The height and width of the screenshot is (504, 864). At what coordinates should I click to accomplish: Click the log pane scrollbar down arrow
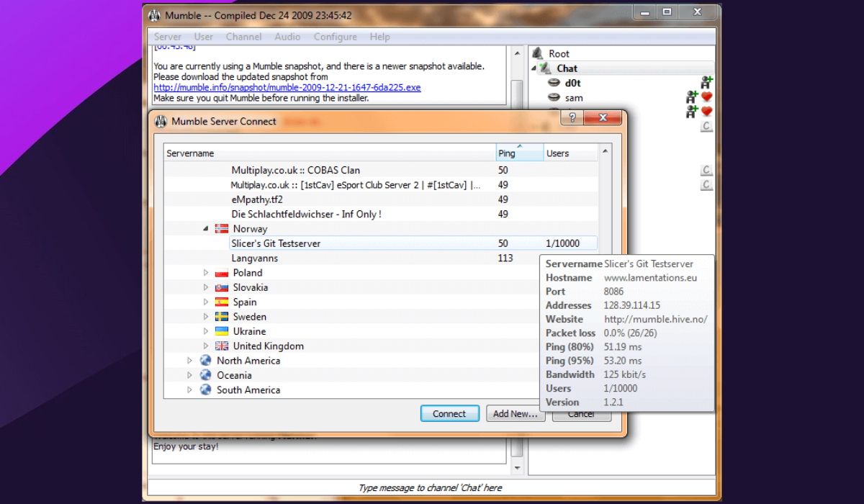(x=516, y=468)
